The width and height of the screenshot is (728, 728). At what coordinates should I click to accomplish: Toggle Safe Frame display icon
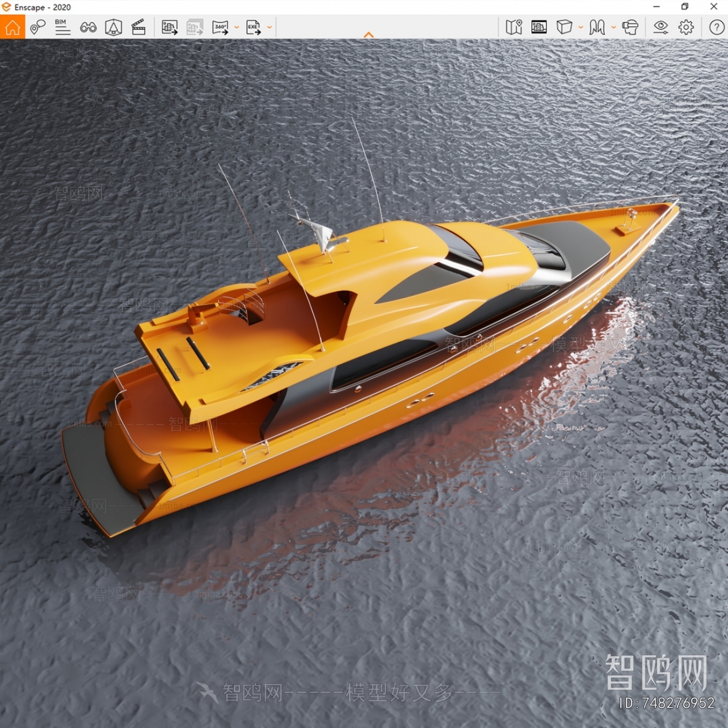point(539,27)
